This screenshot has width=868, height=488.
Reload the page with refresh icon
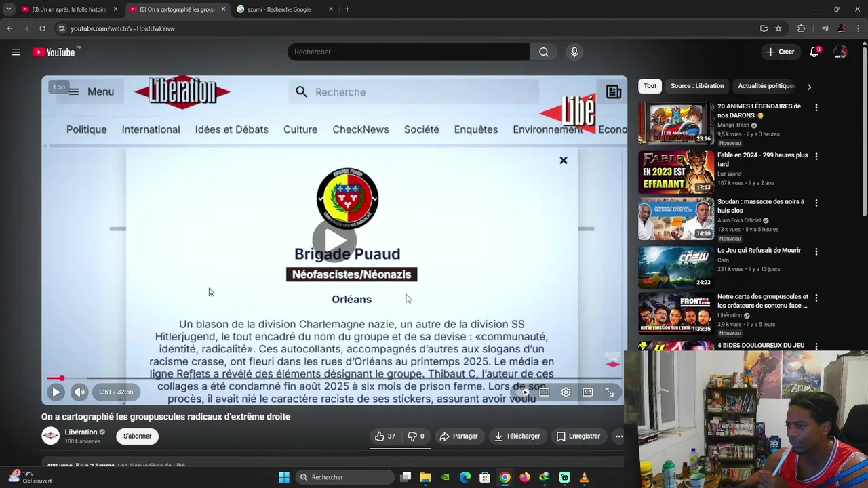click(x=42, y=28)
